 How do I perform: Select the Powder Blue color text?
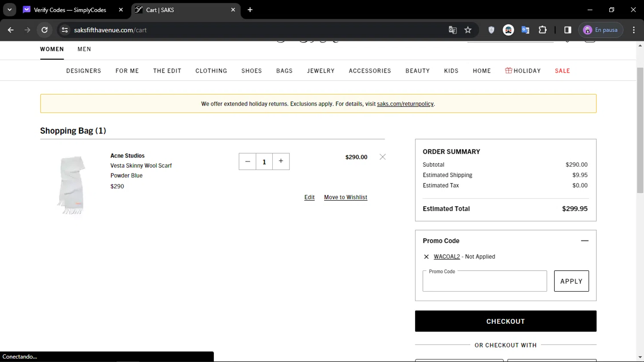click(126, 175)
